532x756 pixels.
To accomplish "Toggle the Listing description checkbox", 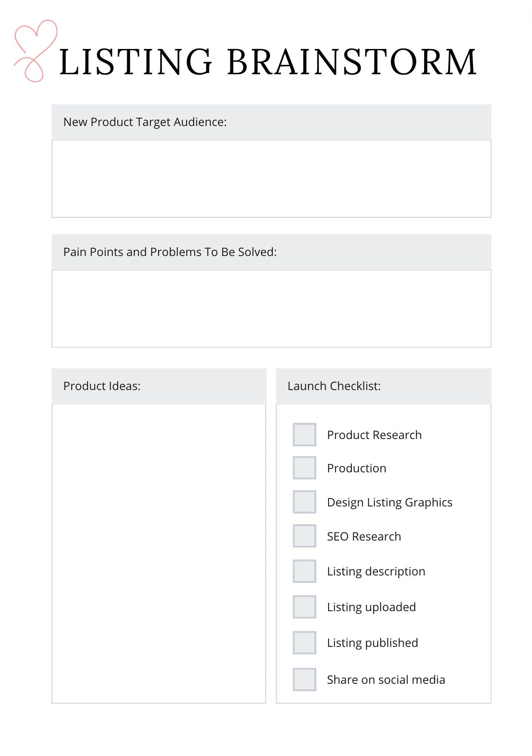I will tap(304, 571).
